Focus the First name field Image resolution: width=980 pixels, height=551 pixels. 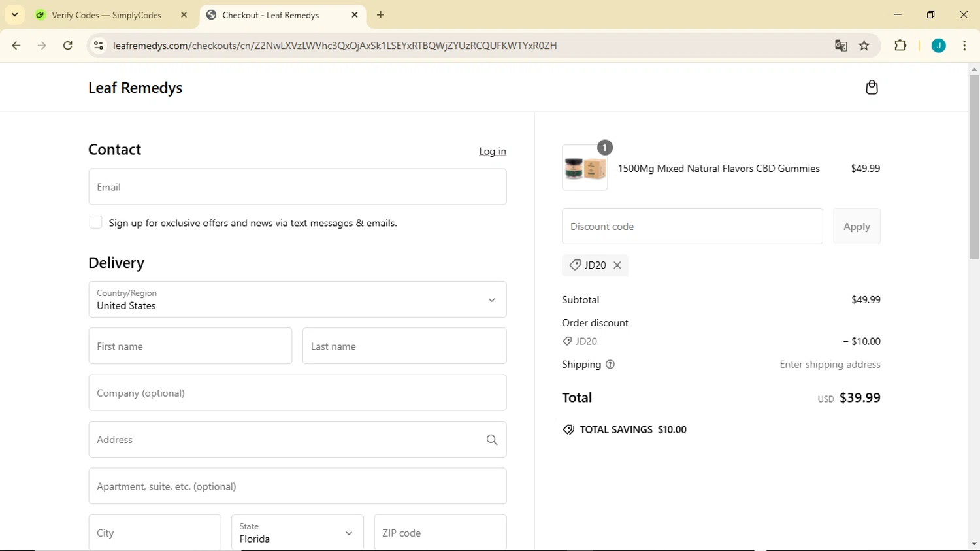[190, 346]
